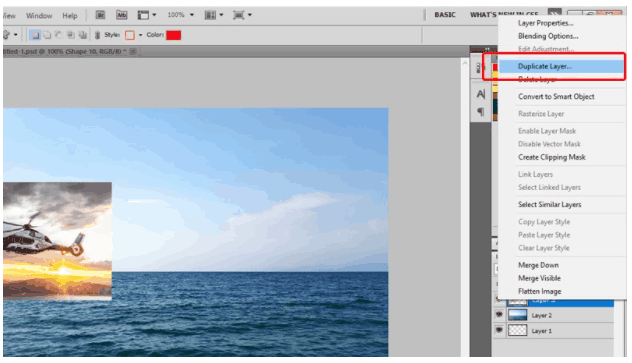The width and height of the screenshot is (632, 363).
Task: Select the Layer 2 name
Action: [541, 315]
